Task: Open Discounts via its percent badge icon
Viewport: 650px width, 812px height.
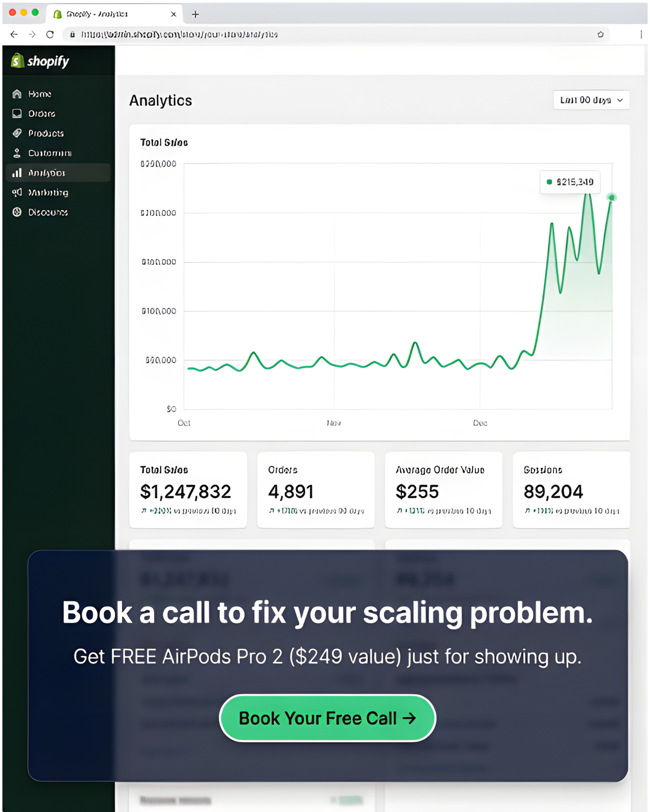Action: tap(17, 212)
